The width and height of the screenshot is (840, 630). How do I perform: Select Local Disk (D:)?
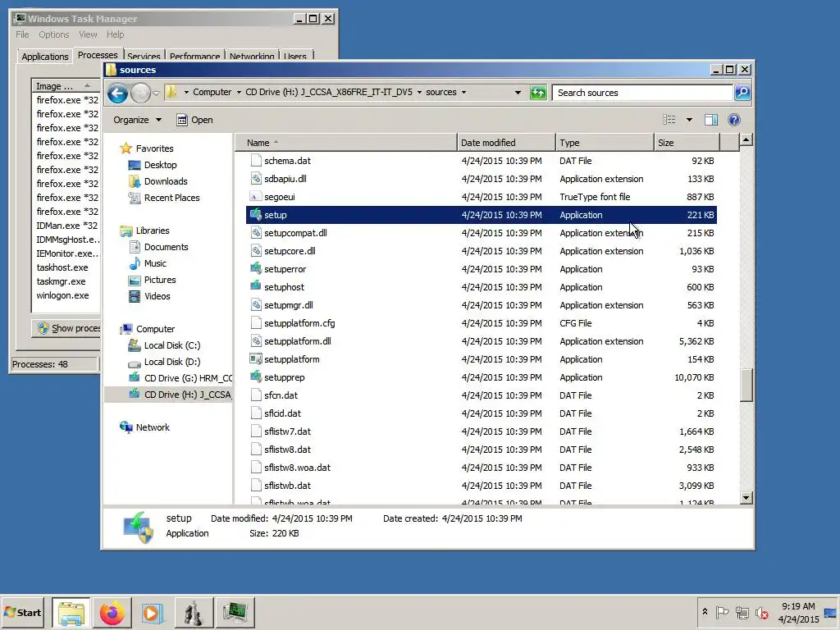tap(172, 362)
